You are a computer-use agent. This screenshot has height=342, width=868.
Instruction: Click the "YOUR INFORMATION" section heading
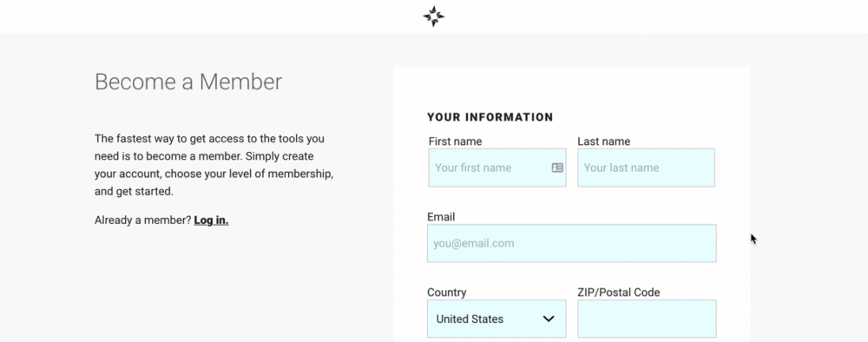click(490, 117)
